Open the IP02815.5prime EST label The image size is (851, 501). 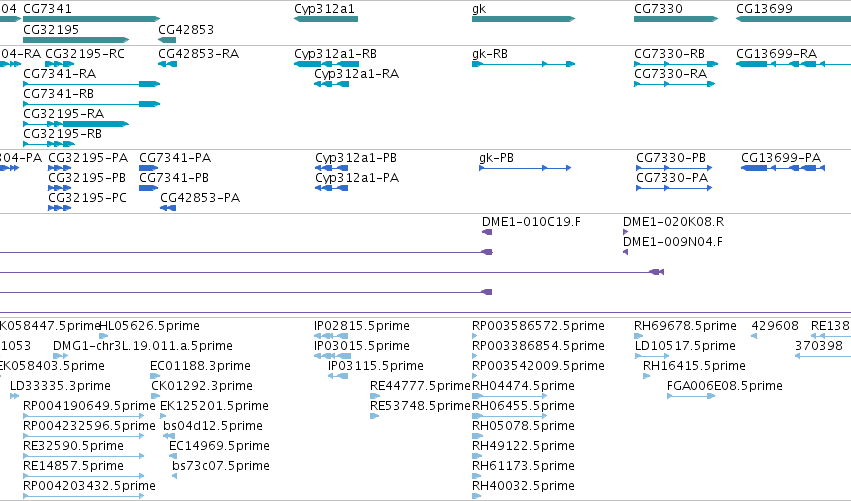(x=361, y=326)
